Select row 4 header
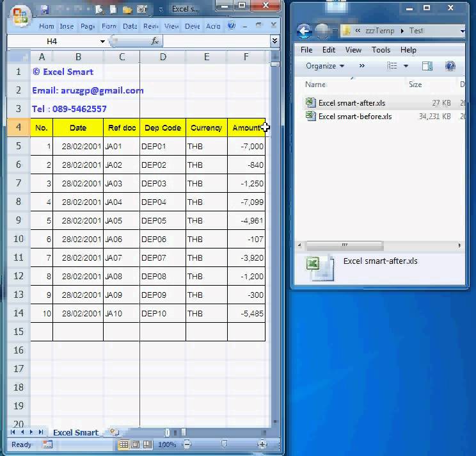The image size is (476, 456). click(x=19, y=127)
